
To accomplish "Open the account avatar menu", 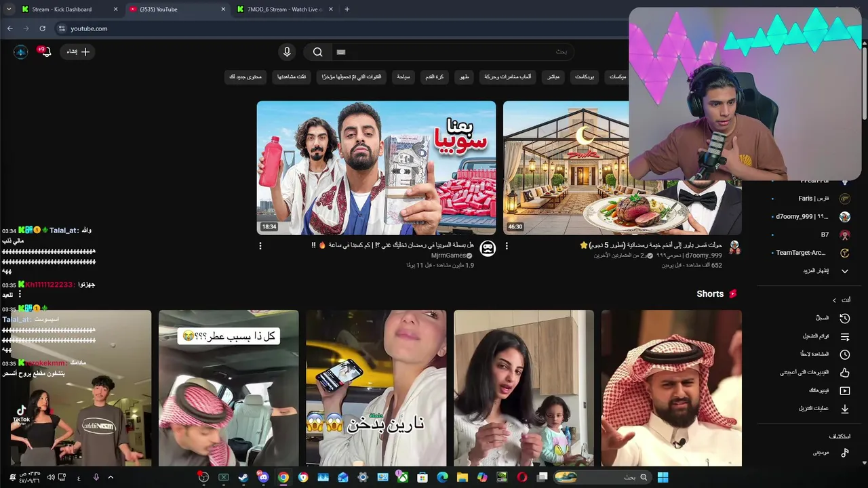I will 21,52.
